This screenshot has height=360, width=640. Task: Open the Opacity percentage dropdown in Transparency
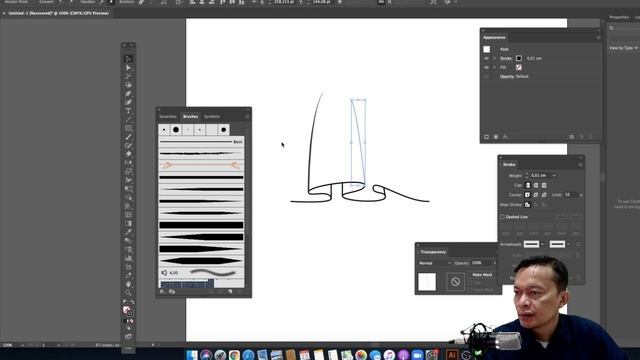click(x=495, y=263)
